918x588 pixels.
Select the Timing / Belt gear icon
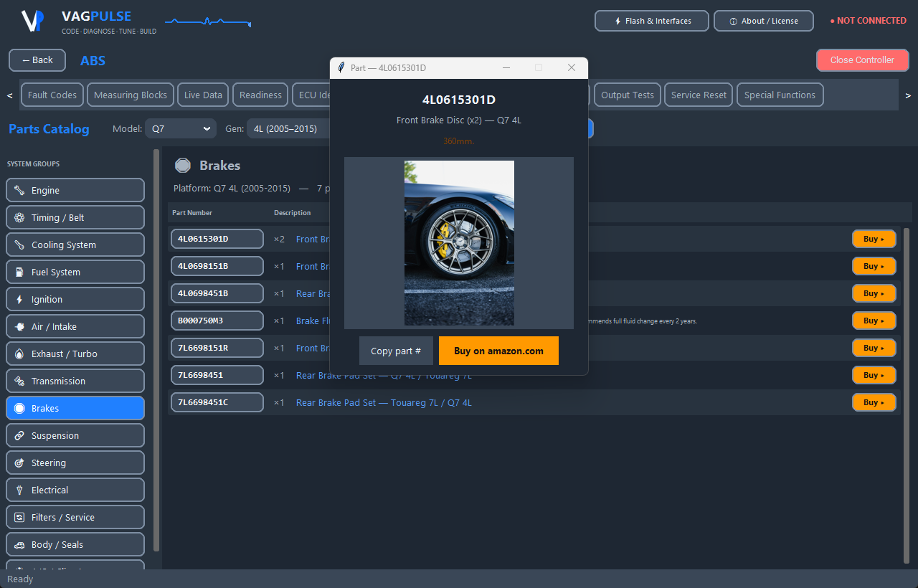click(19, 218)
